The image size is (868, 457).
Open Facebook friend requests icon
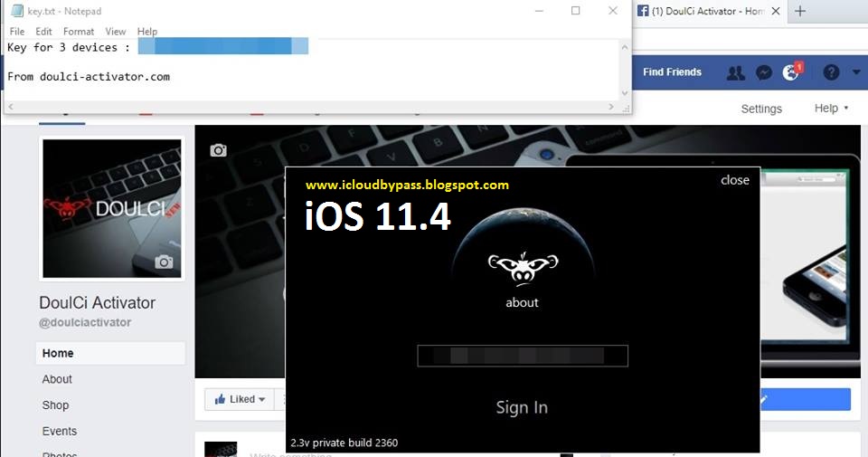736,72
